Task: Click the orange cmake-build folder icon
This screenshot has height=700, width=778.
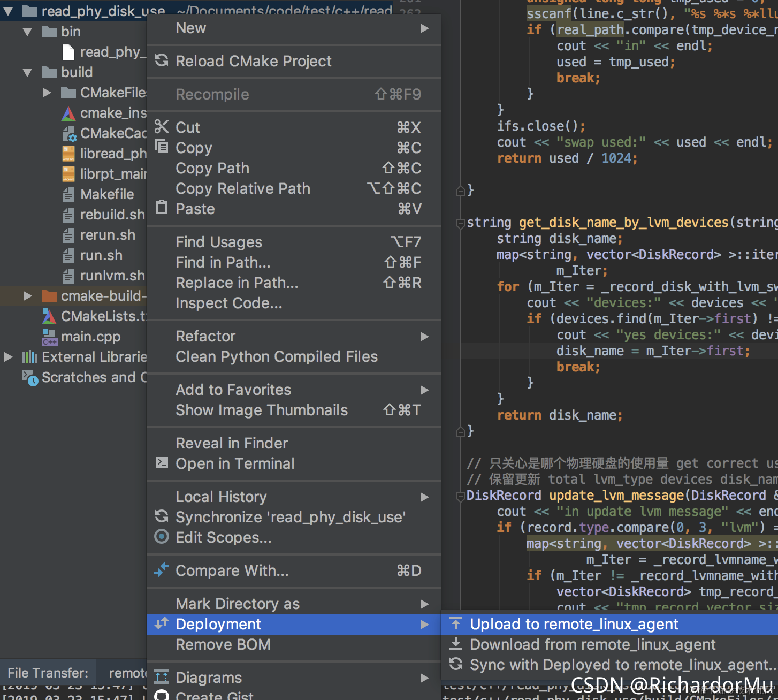Action: (49, 295)
